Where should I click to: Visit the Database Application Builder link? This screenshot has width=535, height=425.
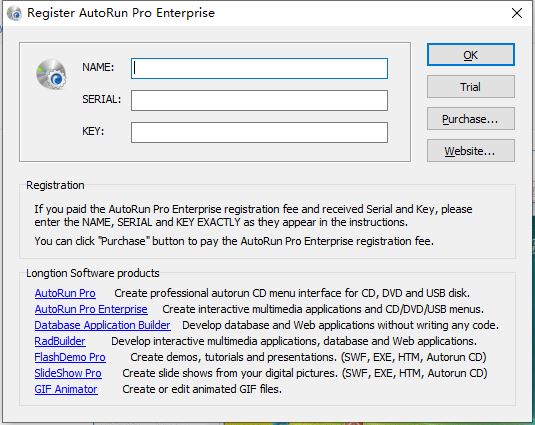(x=102, y=325)
